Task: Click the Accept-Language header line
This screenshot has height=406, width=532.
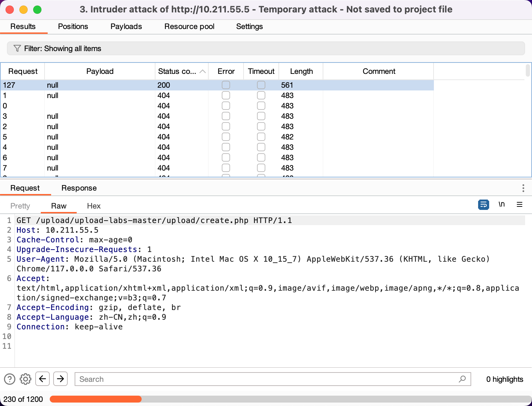Action: (91, 317)
